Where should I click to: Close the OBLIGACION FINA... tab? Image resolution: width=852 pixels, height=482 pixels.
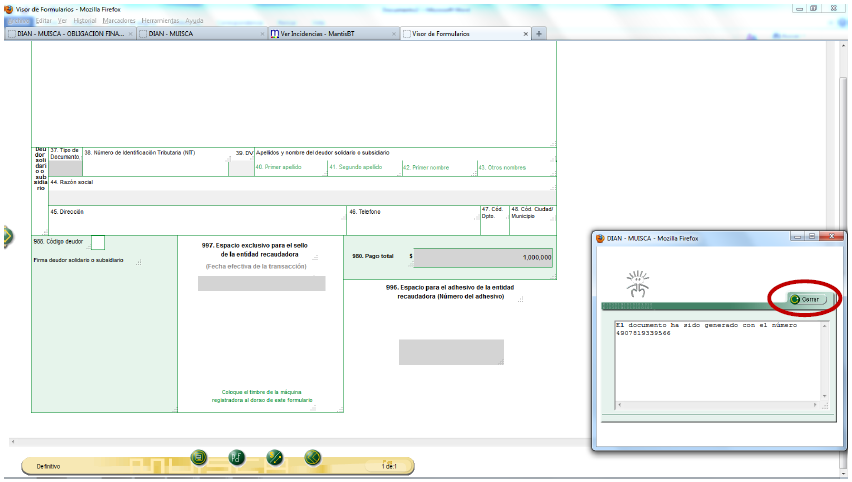(x=130, y=34)
